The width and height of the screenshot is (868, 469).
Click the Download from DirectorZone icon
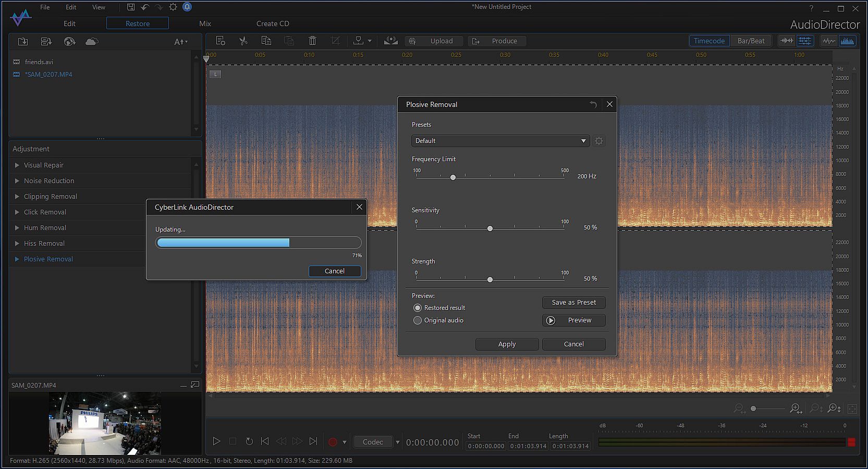click(69, 42)
